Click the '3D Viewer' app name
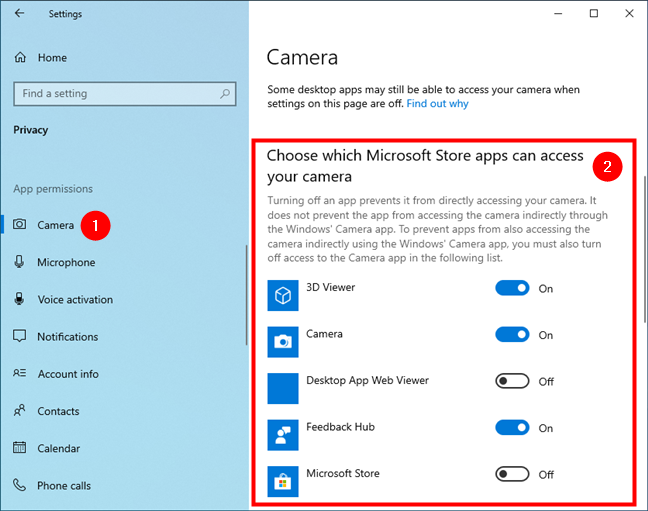648x511 pixels. (331, 287)
